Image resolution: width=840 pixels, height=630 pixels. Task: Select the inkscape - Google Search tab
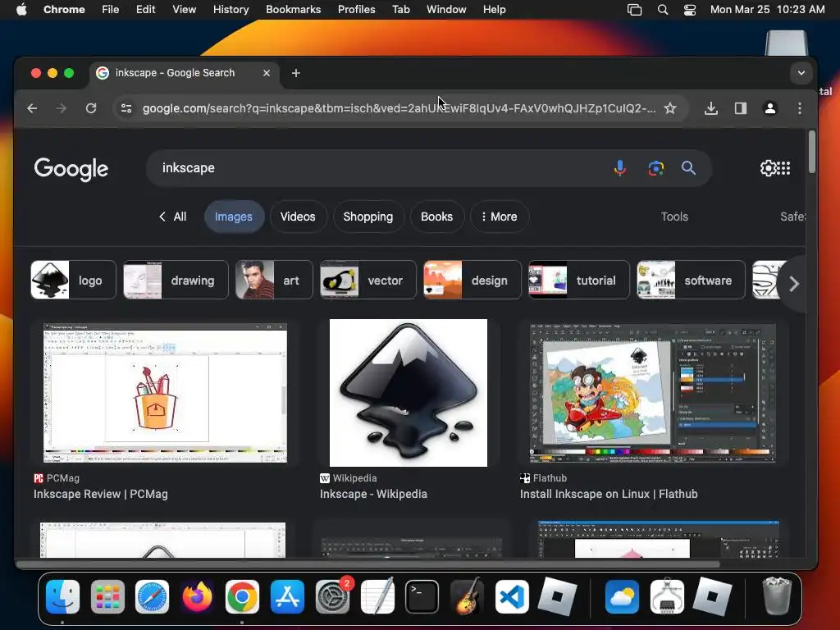point(185,73)
